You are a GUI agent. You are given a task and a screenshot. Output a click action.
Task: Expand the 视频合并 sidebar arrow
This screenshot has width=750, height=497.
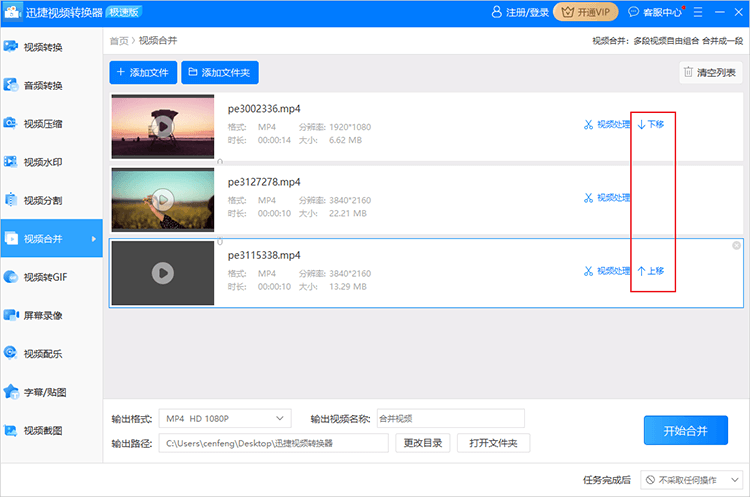(x=94, y=239)
